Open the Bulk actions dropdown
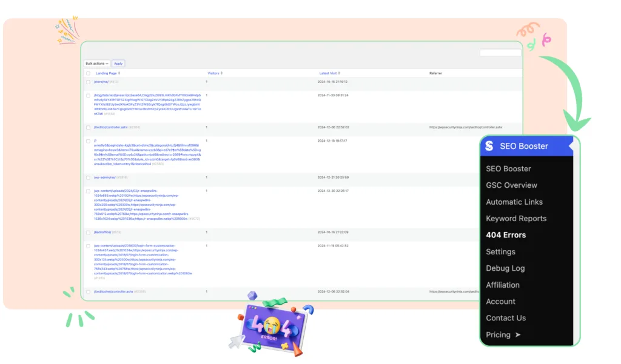Image resolution: width=621 pixels, height=364 pixels. [96, 64]
